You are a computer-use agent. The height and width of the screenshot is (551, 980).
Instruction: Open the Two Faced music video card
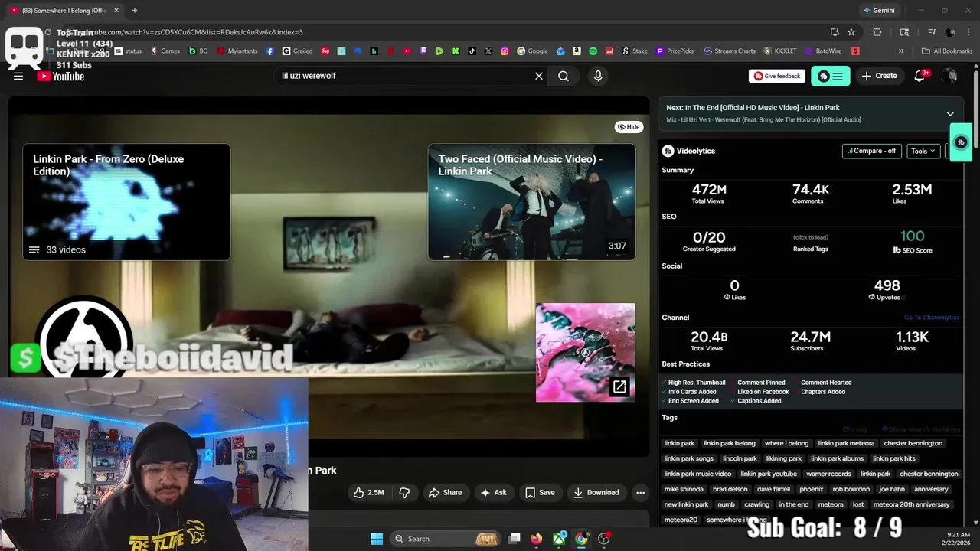tap(531, 202)
